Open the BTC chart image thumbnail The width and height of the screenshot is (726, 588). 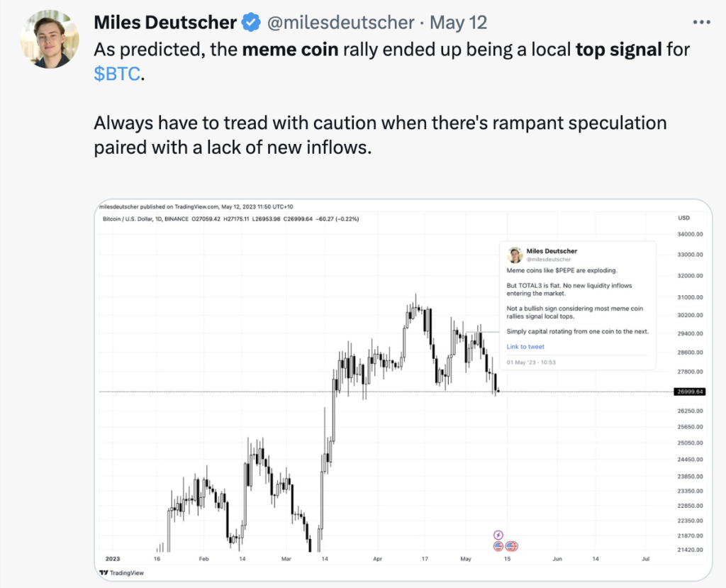point(403,390)
